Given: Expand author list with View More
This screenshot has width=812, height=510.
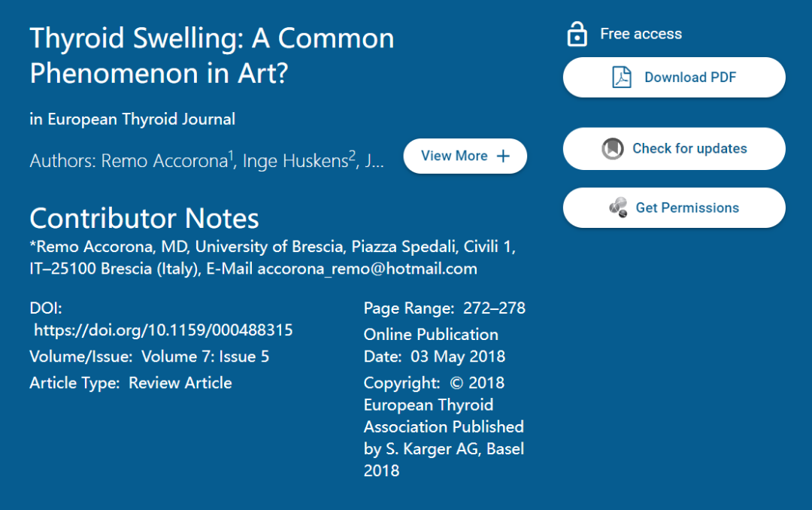Looking at the screenshot, I should [465, 156].
